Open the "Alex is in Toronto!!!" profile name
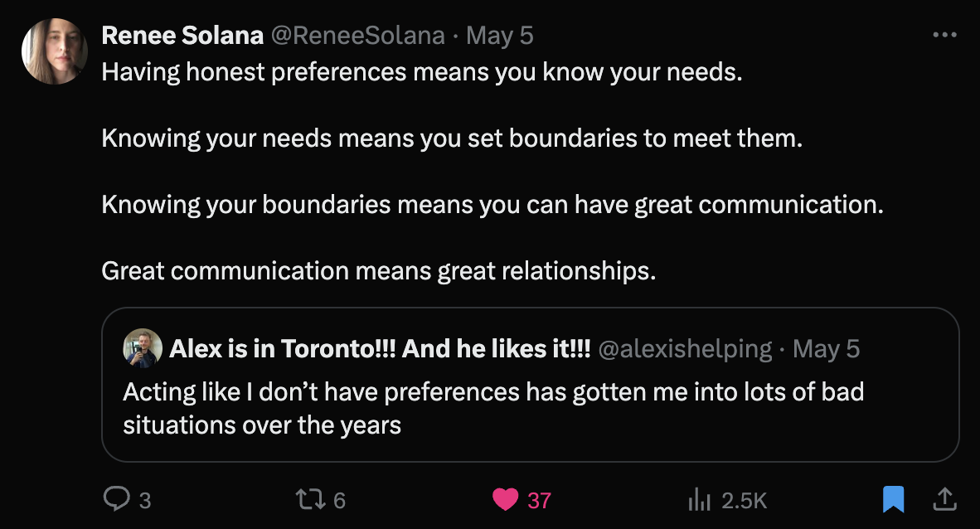This screenshot has width=980, height=529. tap(379, 349)
